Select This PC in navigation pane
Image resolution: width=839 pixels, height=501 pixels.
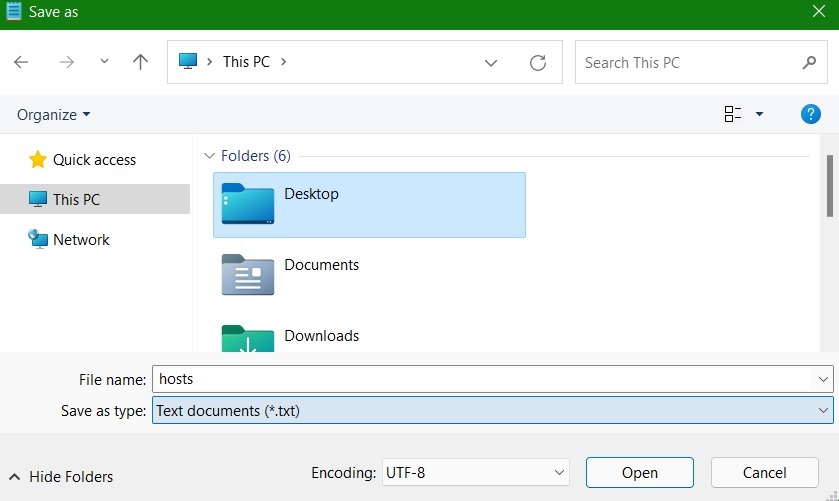pos(95,199)
